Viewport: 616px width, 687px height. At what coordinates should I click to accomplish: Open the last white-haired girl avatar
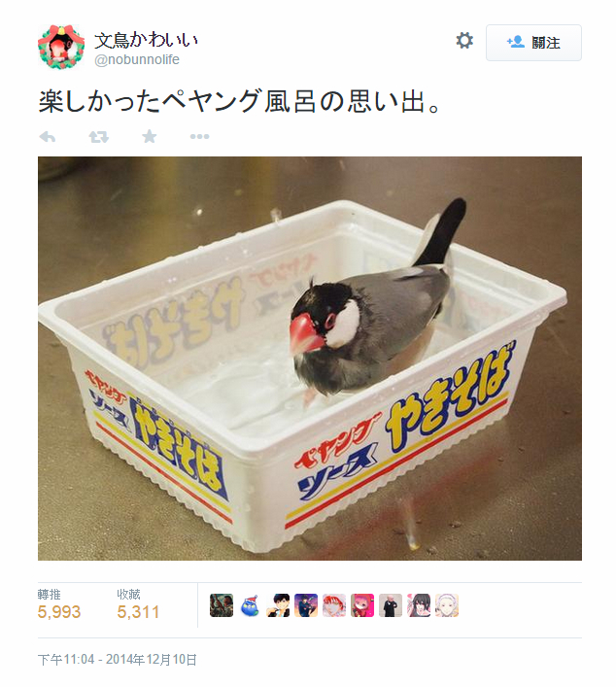(447, 605)
